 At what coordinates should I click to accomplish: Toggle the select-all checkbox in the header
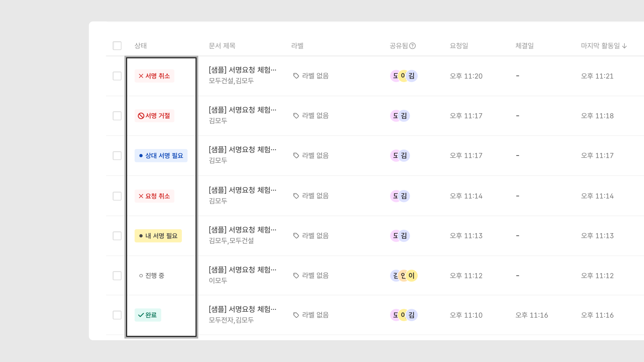117,46
